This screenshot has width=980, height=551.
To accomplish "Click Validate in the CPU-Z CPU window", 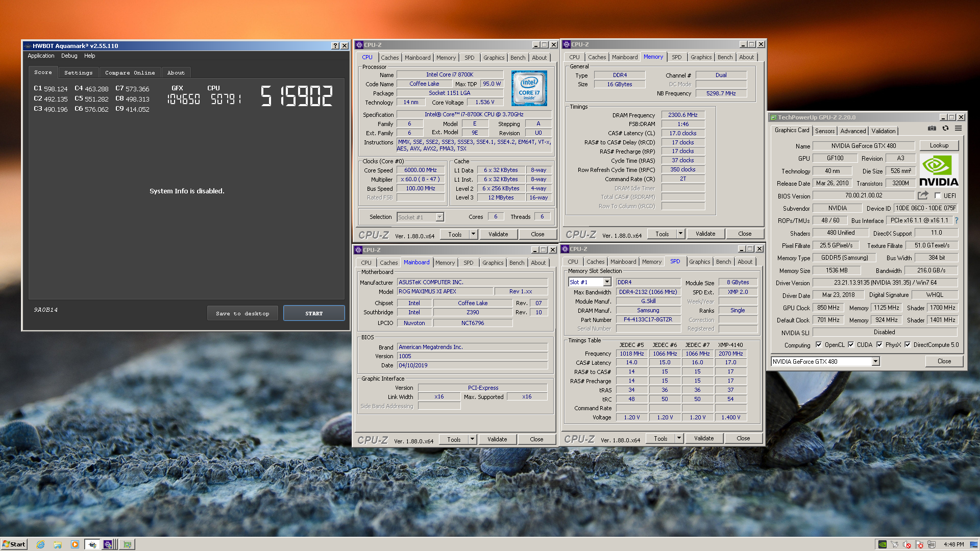I will pos(498,234).
